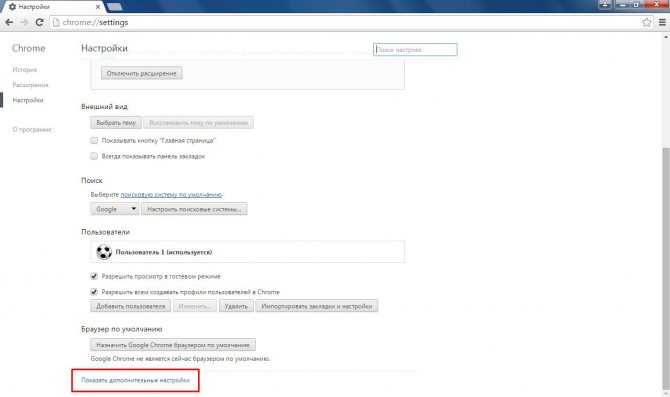This screenshot has width=670, height=397.
Task: Select the Настройки browser tab
Action: point(53,7)
